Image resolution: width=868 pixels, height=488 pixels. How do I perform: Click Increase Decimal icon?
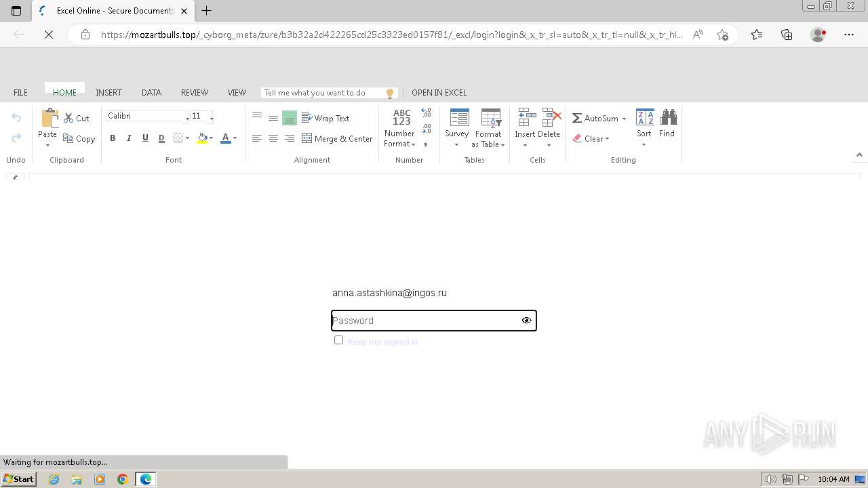pos(427,113)
